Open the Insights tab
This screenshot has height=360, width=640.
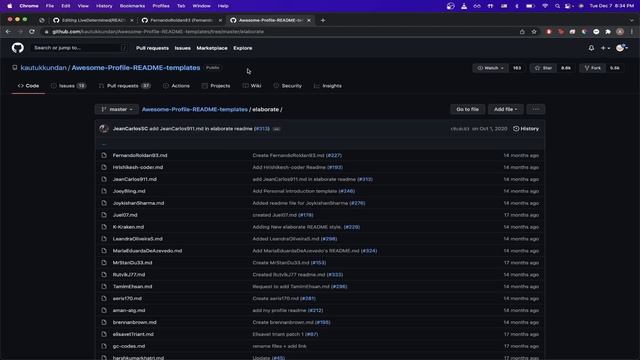327,86
